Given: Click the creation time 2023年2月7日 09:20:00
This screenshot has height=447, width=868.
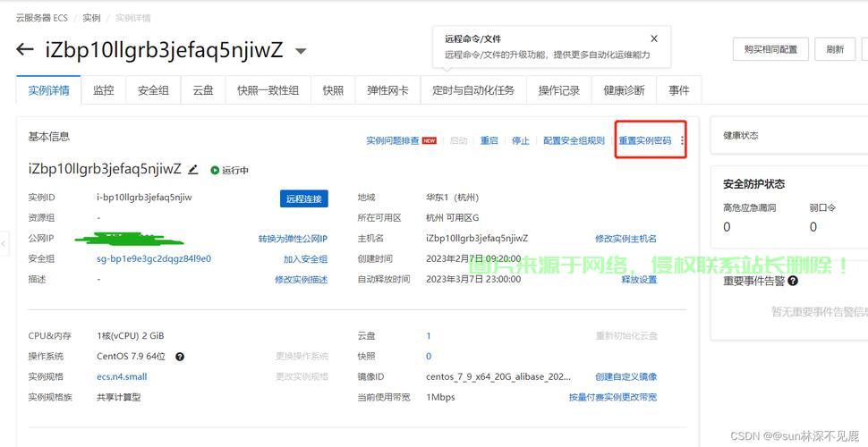Looking at the screenshot, I should 473,259.
